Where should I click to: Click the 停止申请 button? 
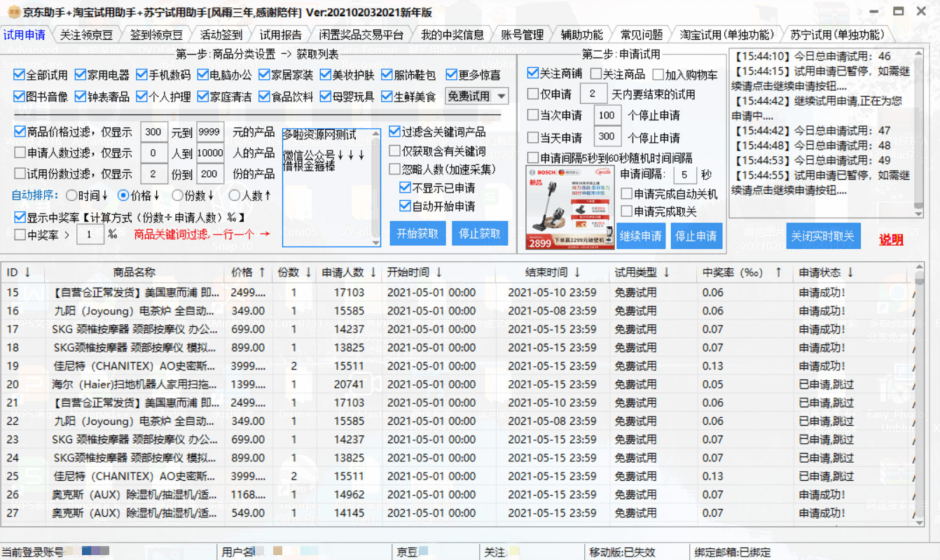pyautogui.click(x=696, y=236)
